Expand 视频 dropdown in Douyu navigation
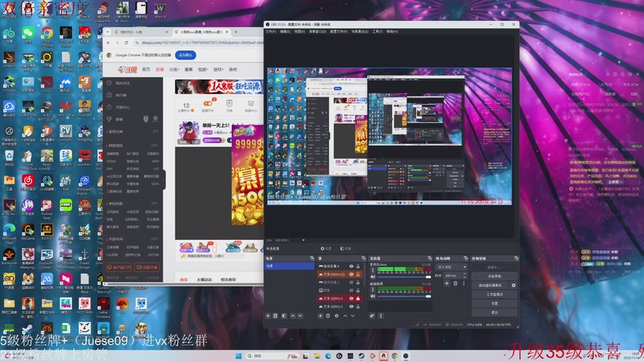The height and width of the screenshot is (362, 644). 203,69
